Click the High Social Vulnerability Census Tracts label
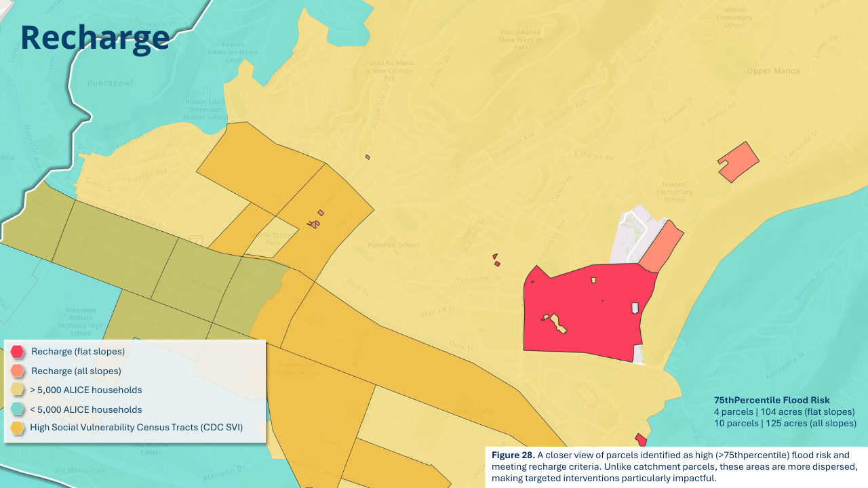 [136, 428]
